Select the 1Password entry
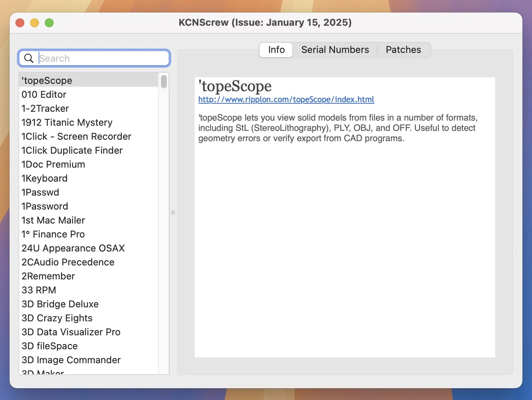Viewport: 532px width, 400px height. pos(89,206)
